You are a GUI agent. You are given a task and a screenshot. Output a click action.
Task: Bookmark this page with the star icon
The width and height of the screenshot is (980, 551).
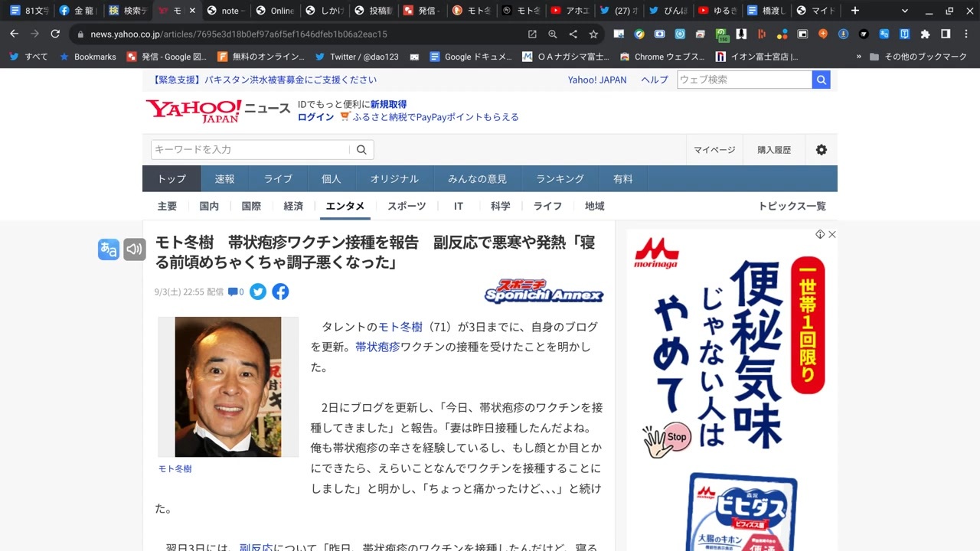593,34
